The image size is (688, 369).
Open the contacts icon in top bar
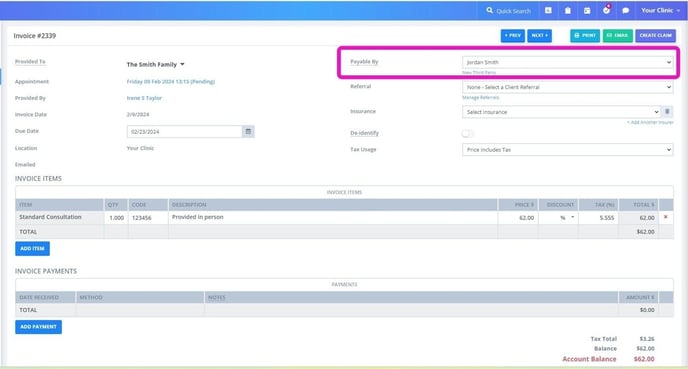click(x=548, y=10)
